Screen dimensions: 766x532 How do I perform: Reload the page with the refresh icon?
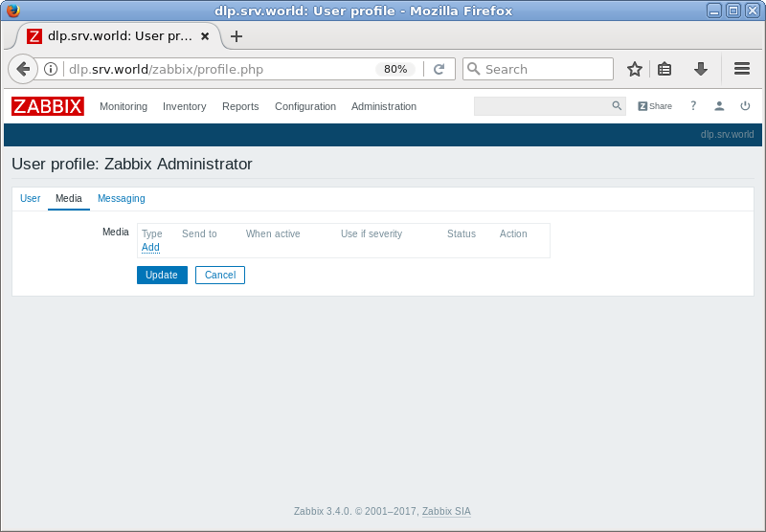439,69
